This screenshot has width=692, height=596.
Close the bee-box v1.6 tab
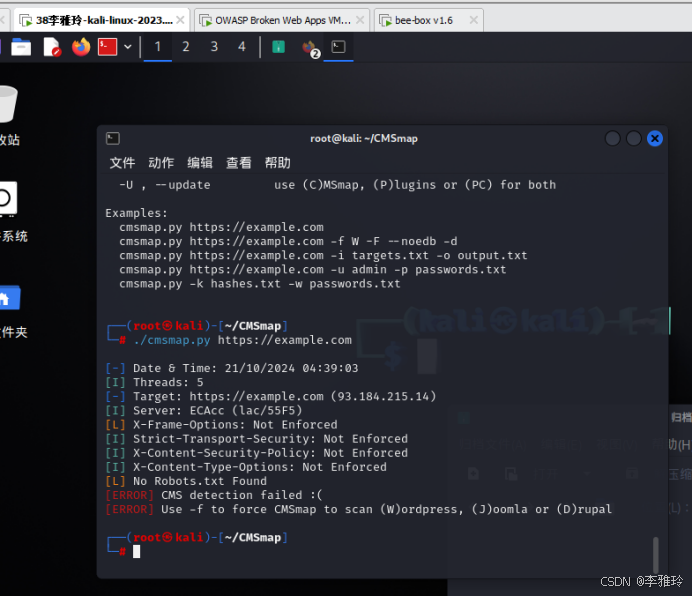tap(474, 20)
